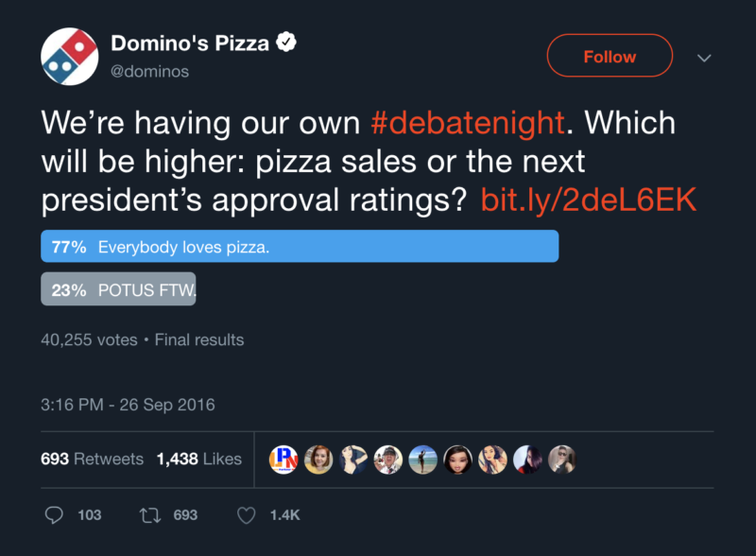Click the 103 reply count

(89, 514)
